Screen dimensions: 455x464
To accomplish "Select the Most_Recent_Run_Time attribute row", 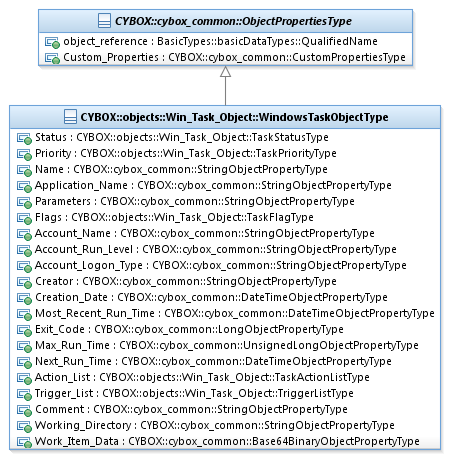I will click(x=225, y=313).
